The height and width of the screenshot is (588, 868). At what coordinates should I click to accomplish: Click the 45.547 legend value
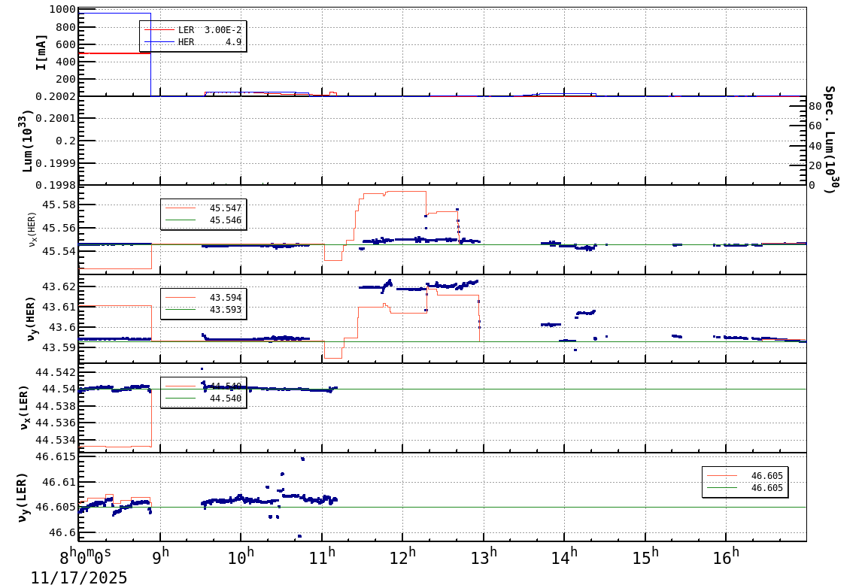[226, 208]
